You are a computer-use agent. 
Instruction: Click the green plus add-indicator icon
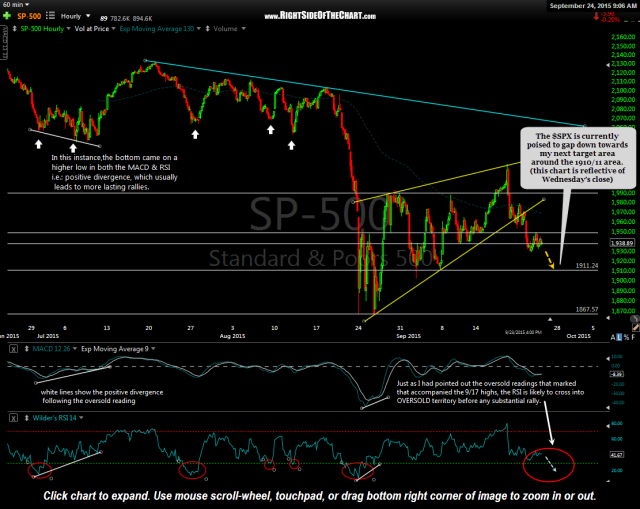(x=7, y=16)
